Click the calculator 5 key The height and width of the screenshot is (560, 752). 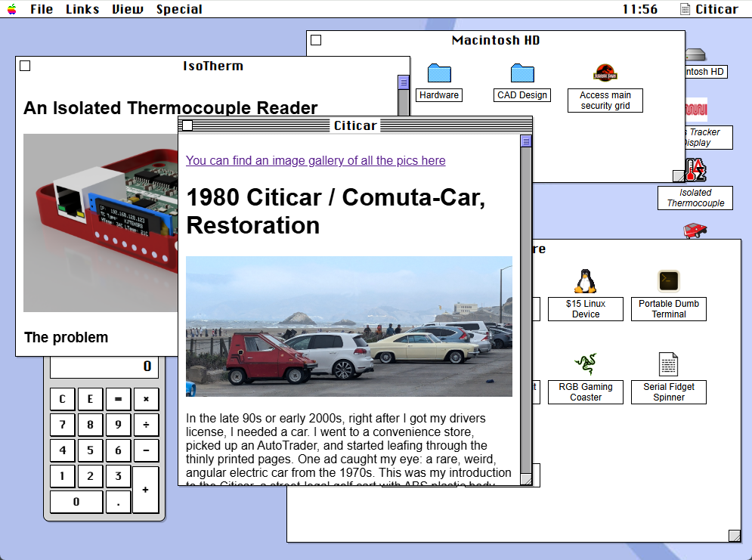90,450
